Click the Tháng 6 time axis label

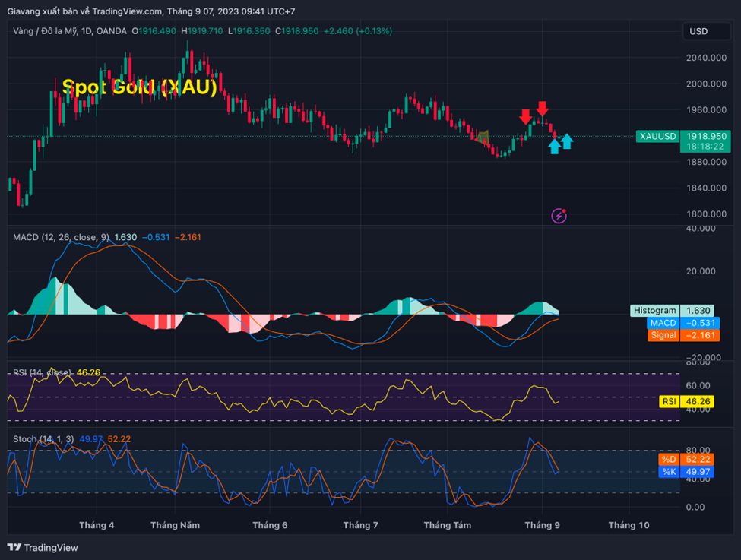[x=270, y=525]
